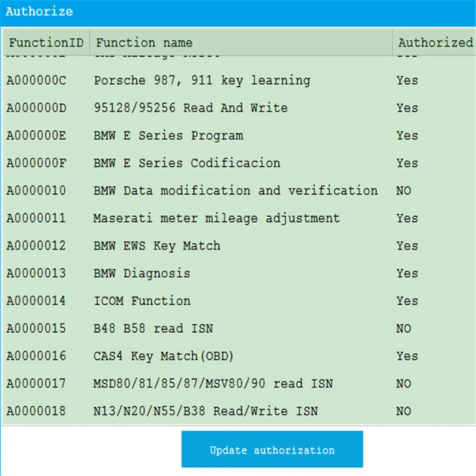
Task: Click NO status for MSD80 read ISN
Action: coord(403,384)
